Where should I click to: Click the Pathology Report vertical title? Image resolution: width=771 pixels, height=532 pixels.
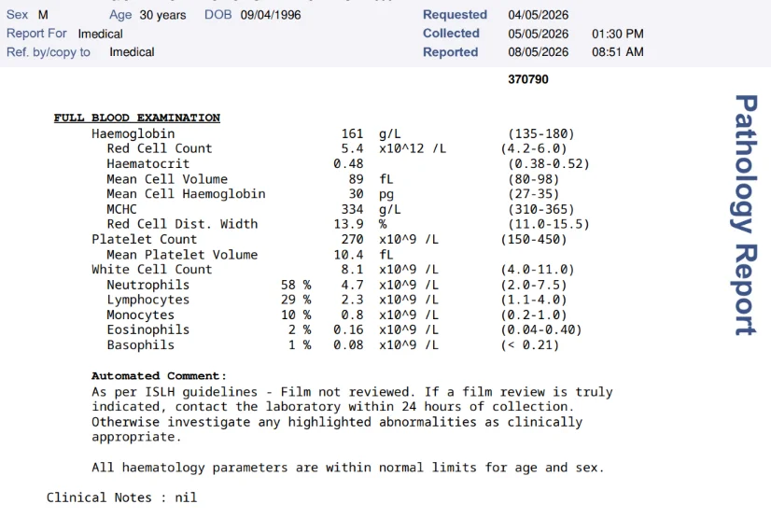746,215
